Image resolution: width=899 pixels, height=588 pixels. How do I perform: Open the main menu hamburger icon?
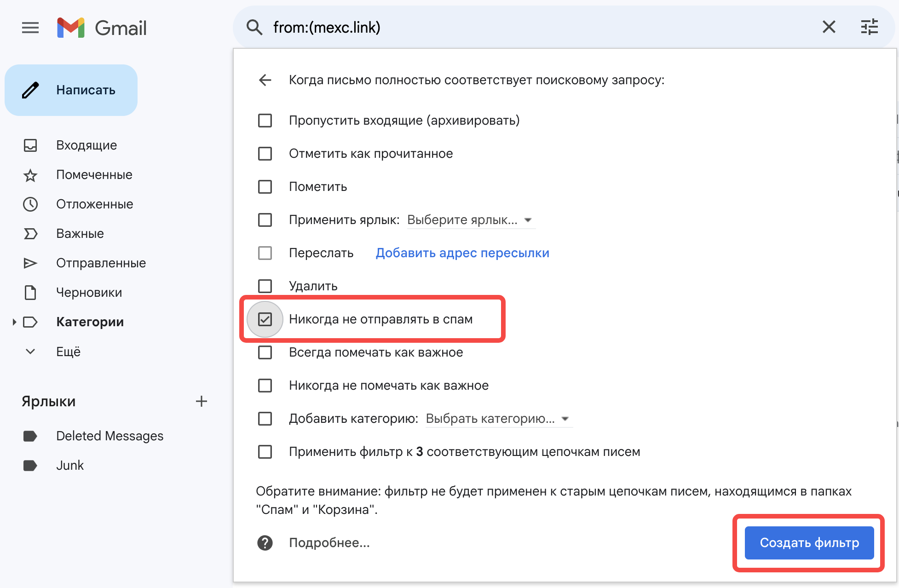30,28
